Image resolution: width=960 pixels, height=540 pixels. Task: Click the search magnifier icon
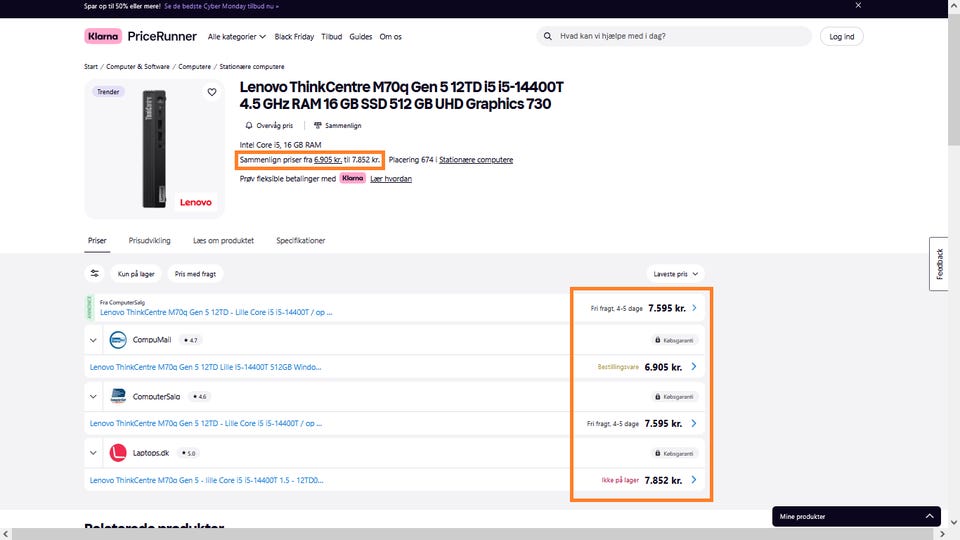[547, 37]
